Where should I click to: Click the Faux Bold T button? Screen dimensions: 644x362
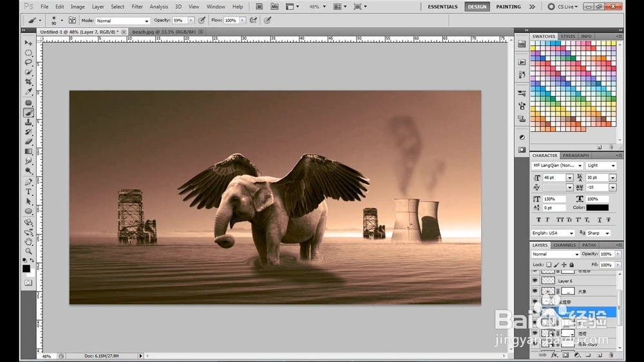[538, 220]
